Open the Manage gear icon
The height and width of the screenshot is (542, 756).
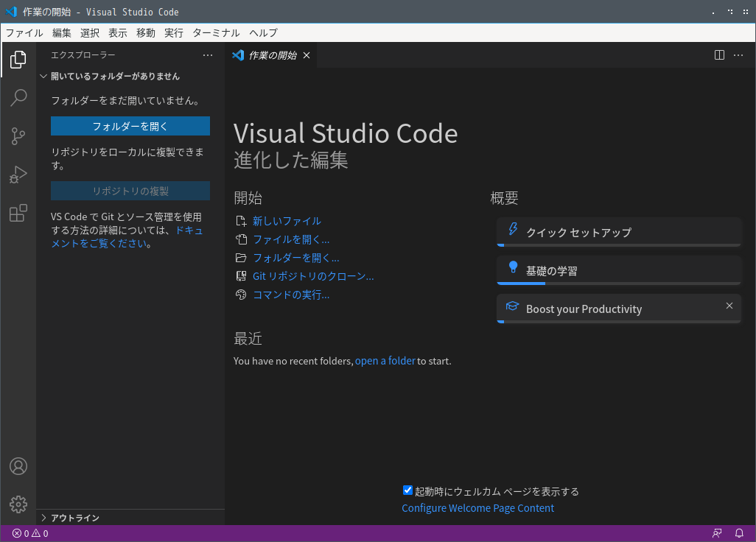[18, 504]
